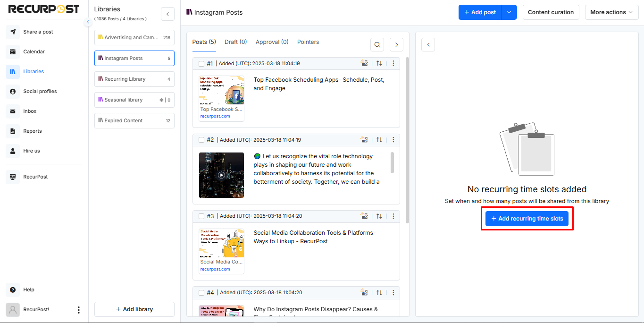Select the Expired Content library
644x323 pixels.
click(x=134, y=120)
